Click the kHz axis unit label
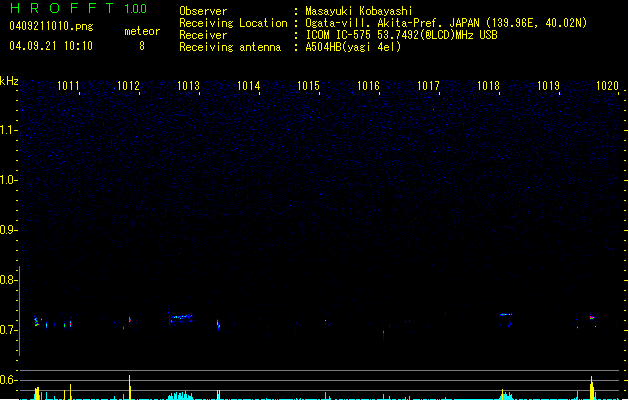629x400 pixels. pos(9,81)
